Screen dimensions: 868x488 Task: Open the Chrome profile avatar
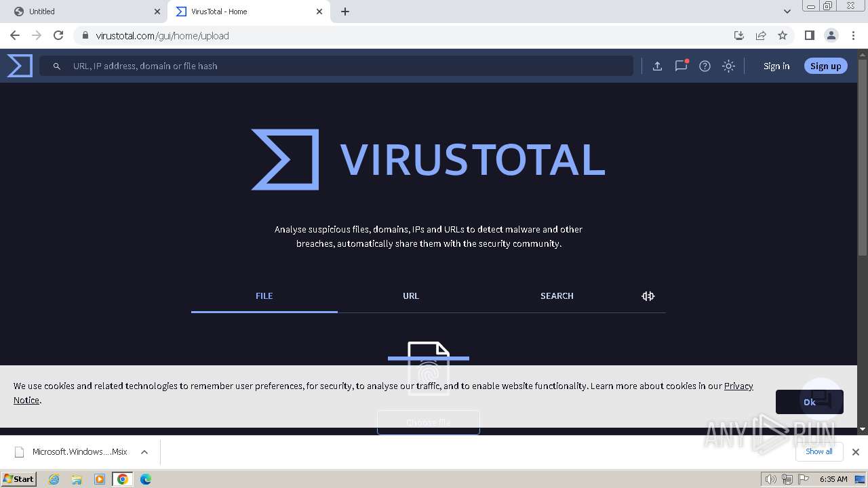(831, 35)
